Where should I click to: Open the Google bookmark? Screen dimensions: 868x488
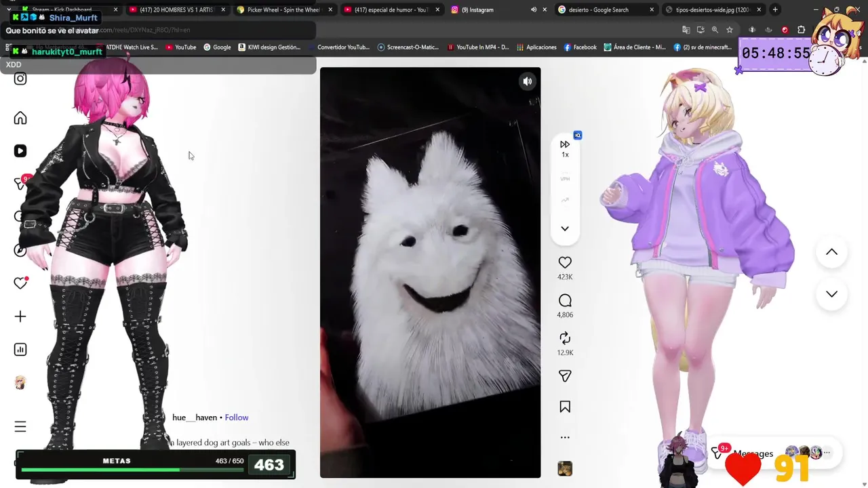[217, 47]
